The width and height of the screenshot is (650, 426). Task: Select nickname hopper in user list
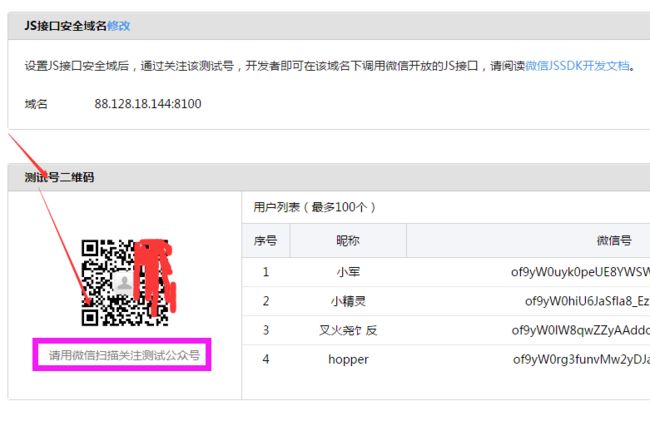click(x=348, y=359)
